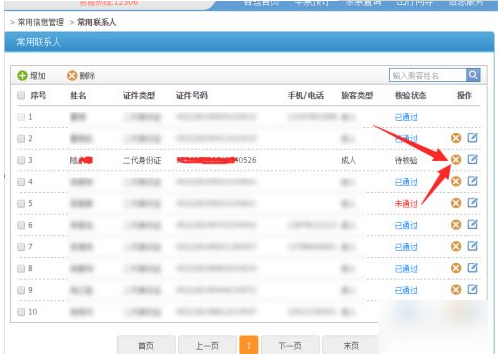Edit contact in row 3 (待核验)
This screenshot has width=498, height=363.
[x=472, y=159]
